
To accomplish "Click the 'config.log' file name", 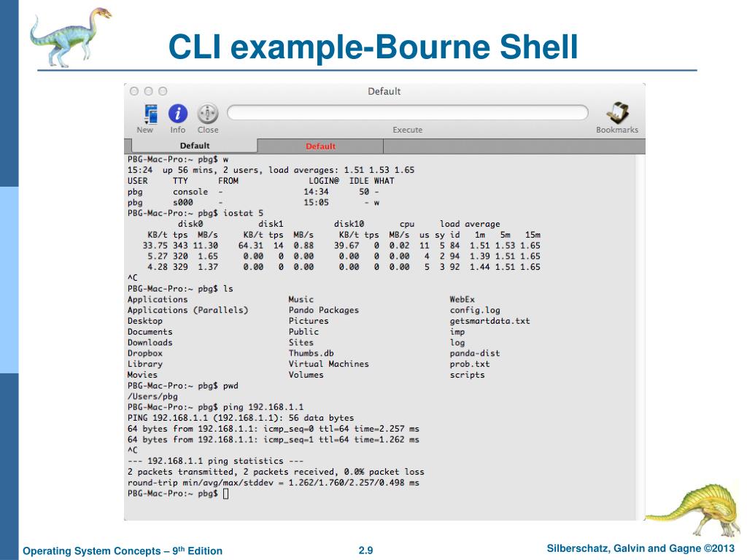I will pyautogui.click(x=475, y=310).
